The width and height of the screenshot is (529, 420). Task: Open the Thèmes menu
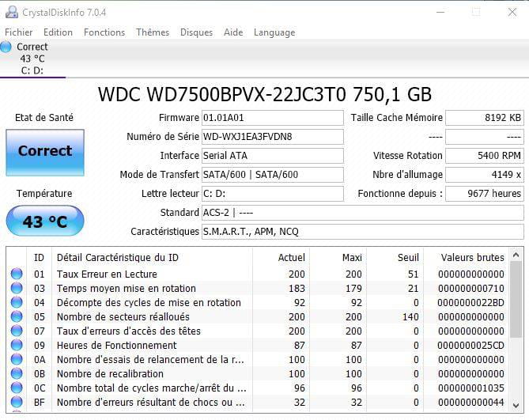click(x=153, y=32)
